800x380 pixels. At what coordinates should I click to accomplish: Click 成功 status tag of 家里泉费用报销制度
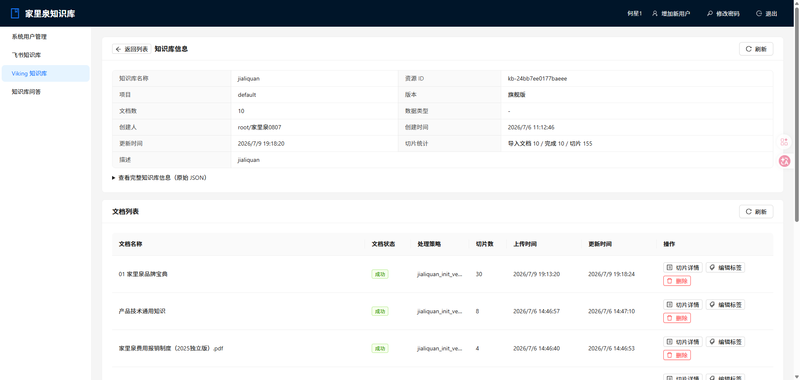click(x=380, y=348)
